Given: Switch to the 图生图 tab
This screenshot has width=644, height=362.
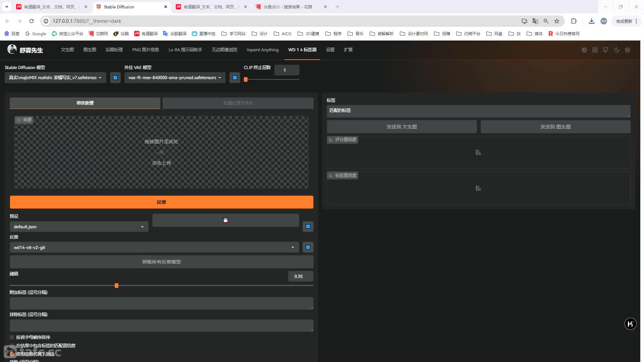Looking at the screenshot, I should point(90,50).
